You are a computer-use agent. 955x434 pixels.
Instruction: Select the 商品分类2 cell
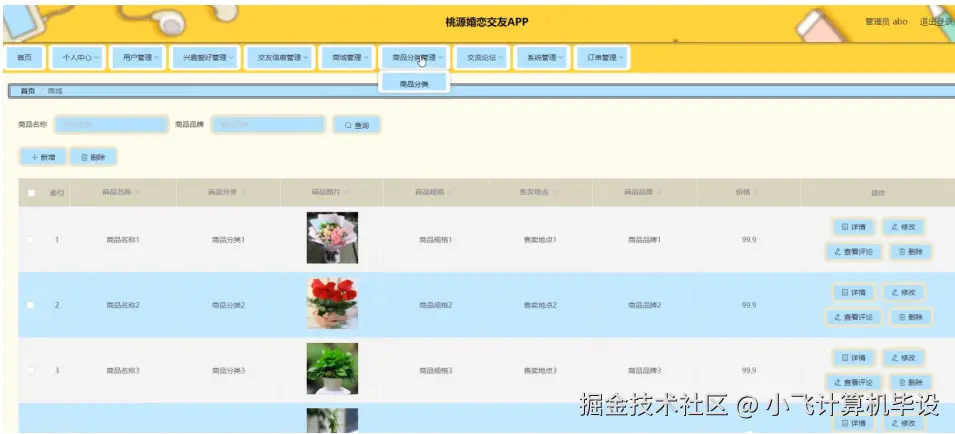[228, 305]
